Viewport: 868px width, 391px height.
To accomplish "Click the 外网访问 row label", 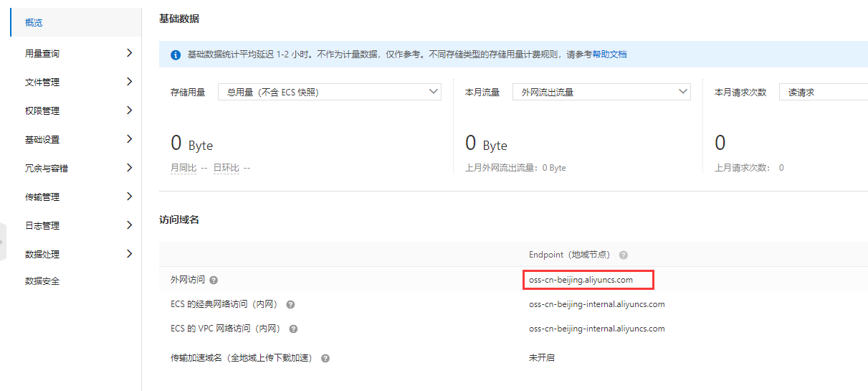I will [187, 280].
